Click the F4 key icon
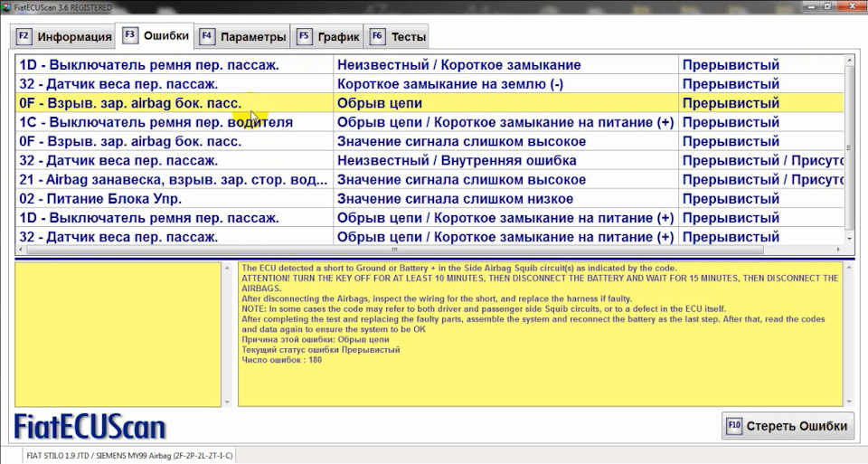This screenshot has width=868, height=464. tap(206, 36)
